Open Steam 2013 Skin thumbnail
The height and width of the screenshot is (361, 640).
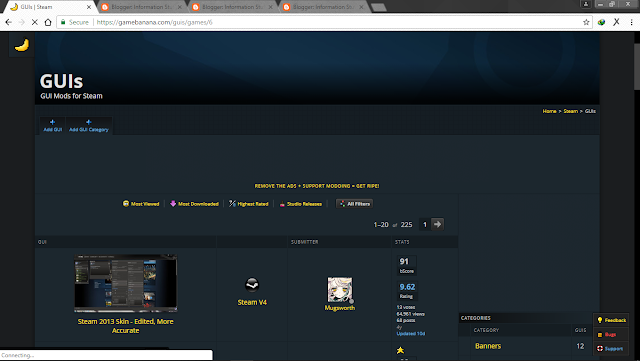(126, 283)
